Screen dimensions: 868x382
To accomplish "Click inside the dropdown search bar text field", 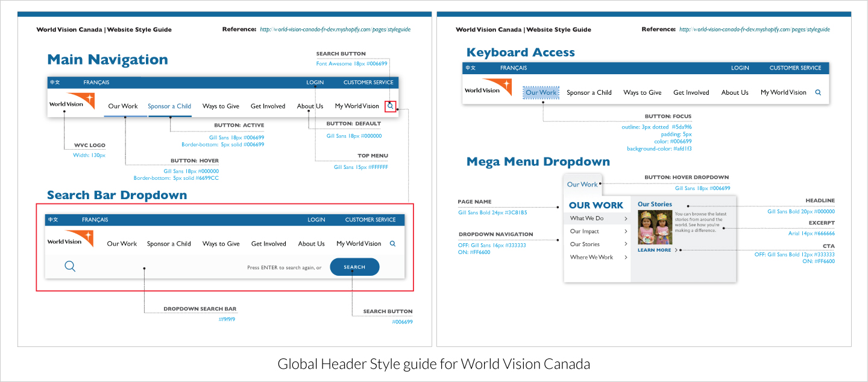I will [x=163, y=267].
